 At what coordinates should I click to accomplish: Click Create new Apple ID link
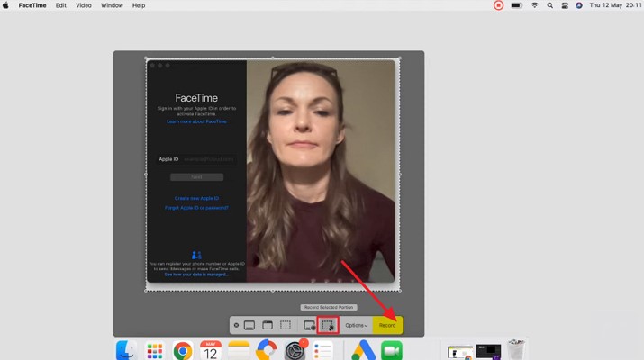point(196,198)
